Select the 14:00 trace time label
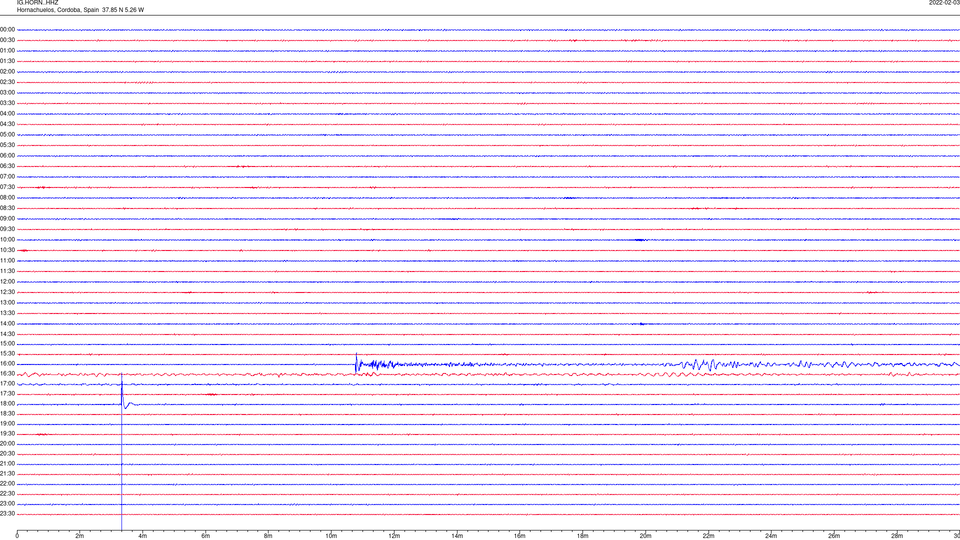960x540 pixels. click(x=7, y=323)
